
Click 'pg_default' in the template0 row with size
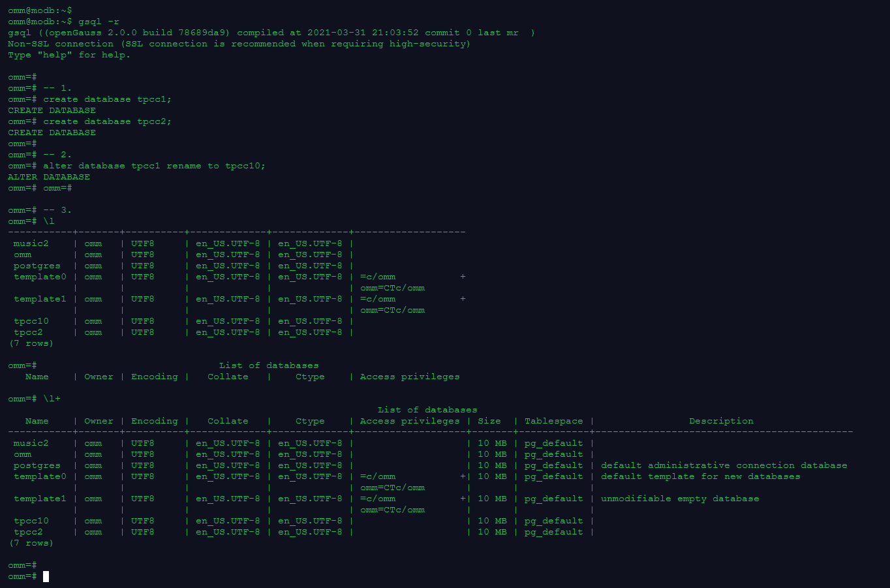[554, 476]
